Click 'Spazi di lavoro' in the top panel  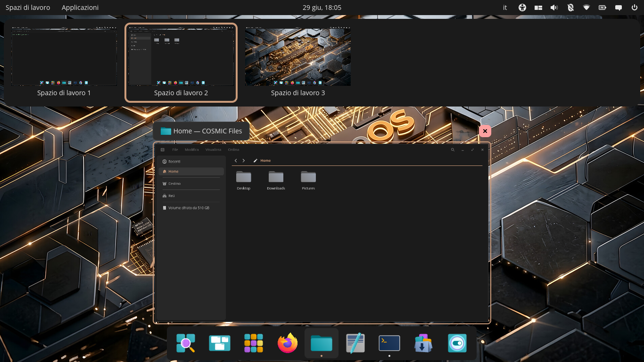click(28, 8)
